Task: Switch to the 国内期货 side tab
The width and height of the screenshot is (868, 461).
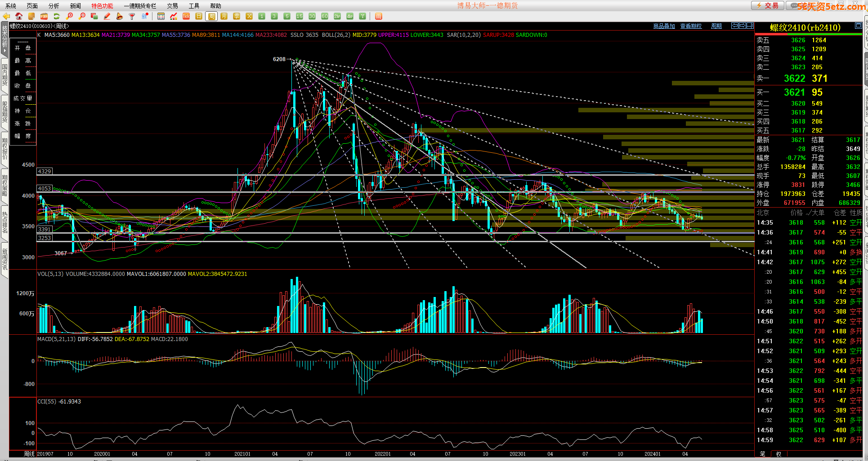Action: coord(4,75)
